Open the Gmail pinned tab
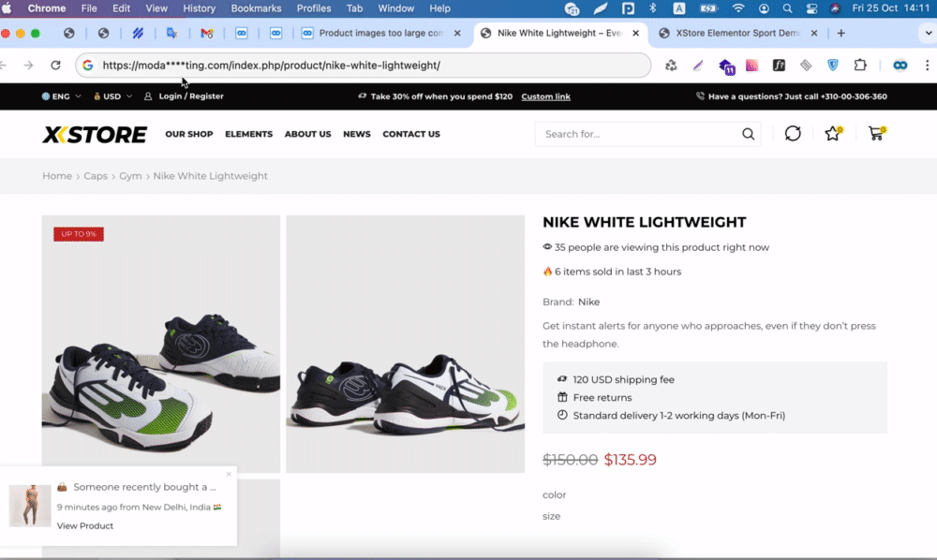 tap(207, 34)
